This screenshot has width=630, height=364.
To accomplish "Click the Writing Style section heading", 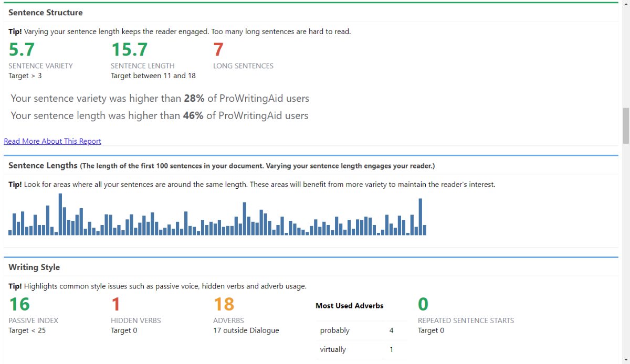I will pyautogui.click(x=34, y=267).
